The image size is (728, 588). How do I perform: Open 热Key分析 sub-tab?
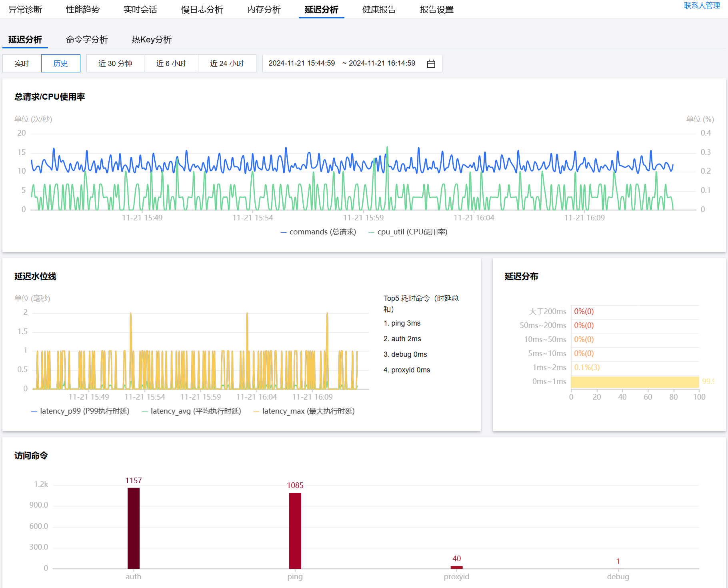(152, 40)
